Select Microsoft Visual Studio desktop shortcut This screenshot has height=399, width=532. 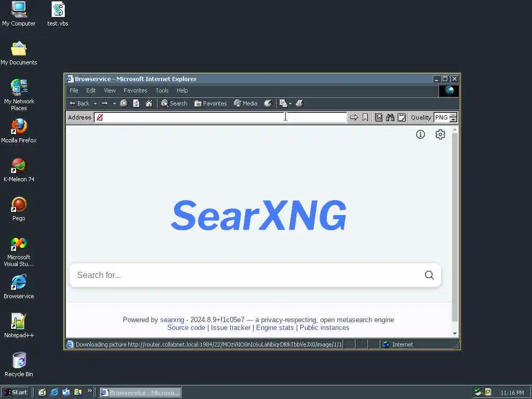click(19, 252)
